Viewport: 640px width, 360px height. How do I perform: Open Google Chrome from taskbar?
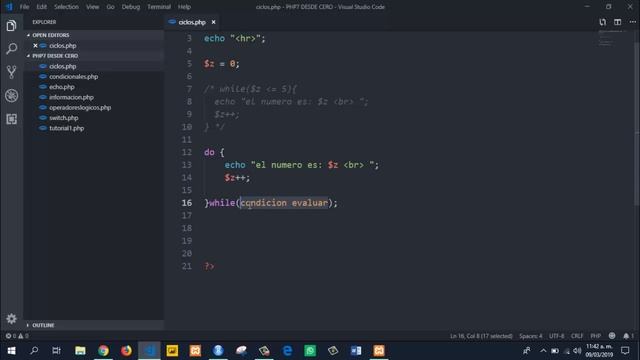click(x=103, y=351)
